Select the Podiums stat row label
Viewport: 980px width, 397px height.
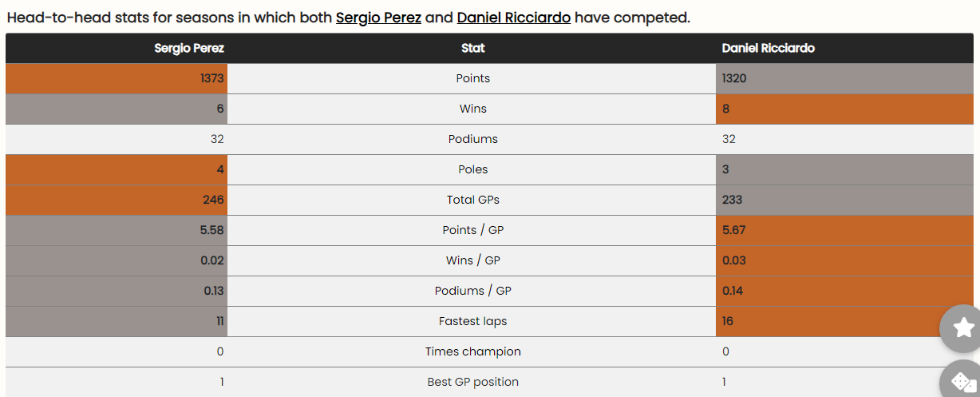pos(472,139)
